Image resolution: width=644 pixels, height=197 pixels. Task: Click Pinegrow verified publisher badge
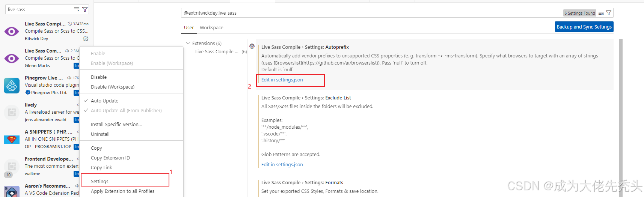pyautogui.click(x=27, y=92)
